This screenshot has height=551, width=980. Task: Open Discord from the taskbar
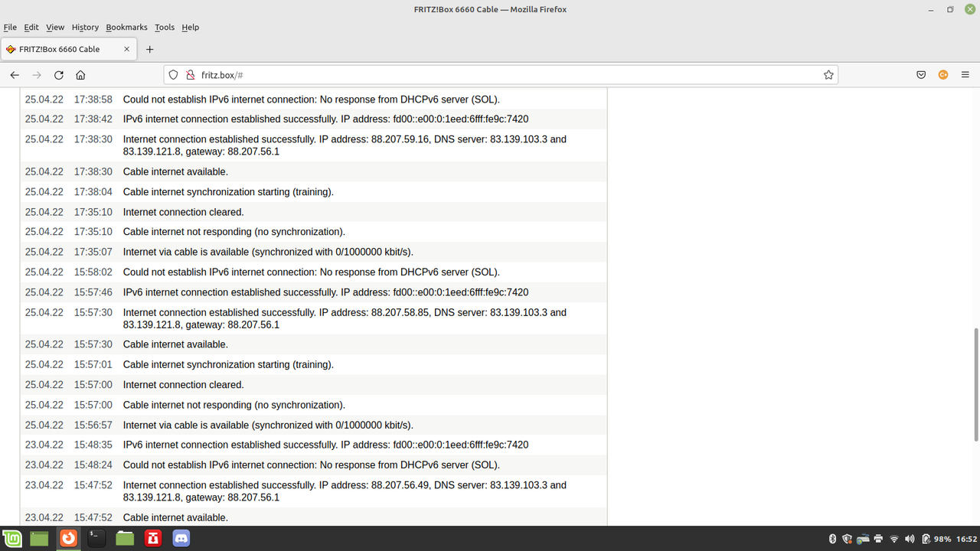pos(181,539)
